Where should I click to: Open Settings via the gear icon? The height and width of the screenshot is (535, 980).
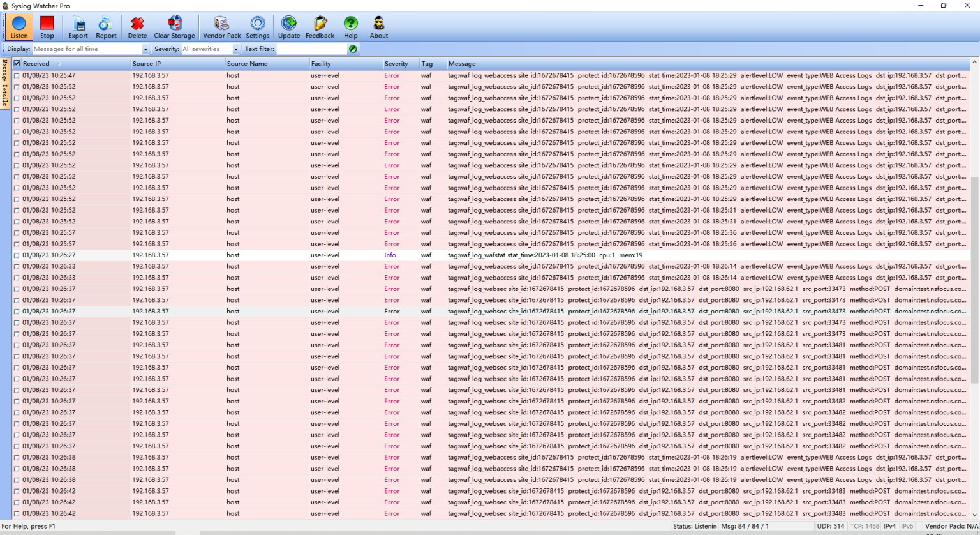(257, 27)
